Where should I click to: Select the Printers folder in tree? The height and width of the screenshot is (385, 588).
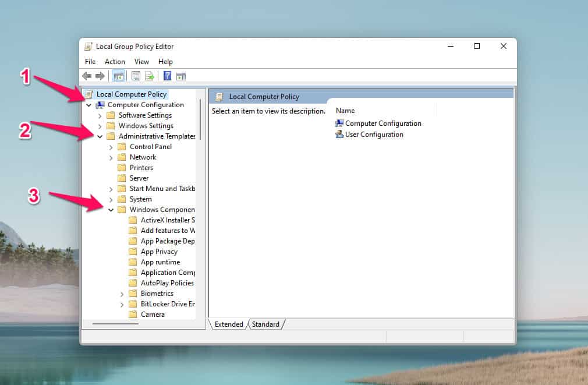tap(141, 168)
